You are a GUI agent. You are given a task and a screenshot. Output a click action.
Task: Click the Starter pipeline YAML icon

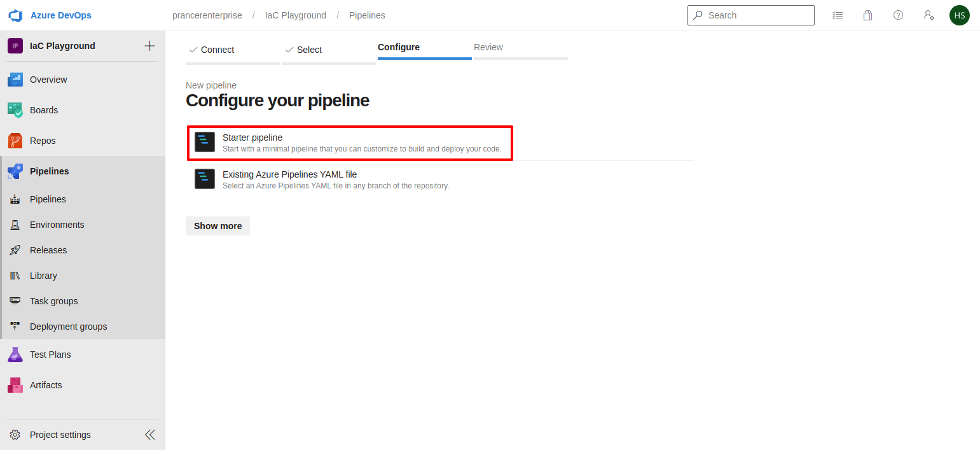pos(205,143)
